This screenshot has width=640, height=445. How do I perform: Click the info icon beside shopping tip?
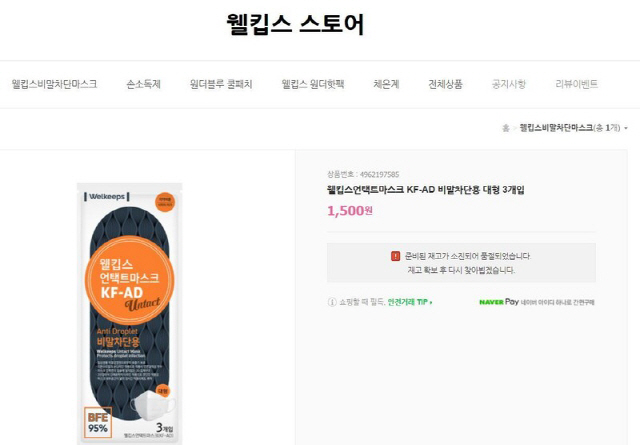click(x=332, y=302)
